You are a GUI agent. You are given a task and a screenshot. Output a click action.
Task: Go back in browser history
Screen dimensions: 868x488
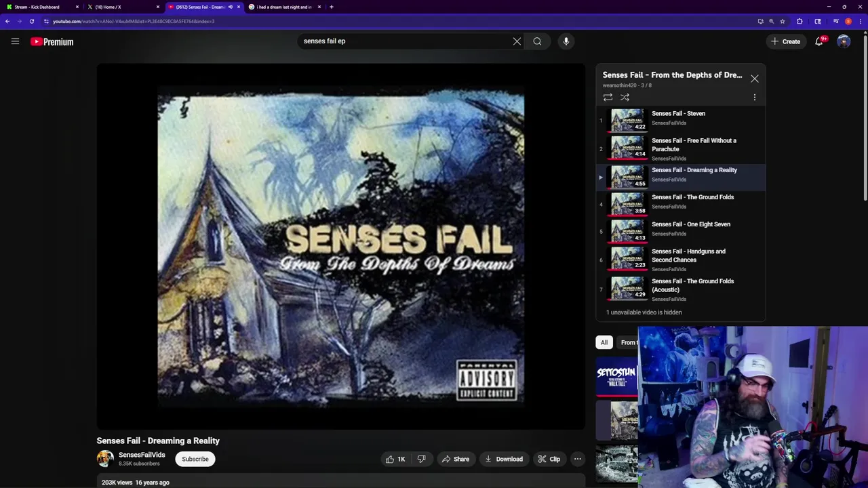click(7, 21)
